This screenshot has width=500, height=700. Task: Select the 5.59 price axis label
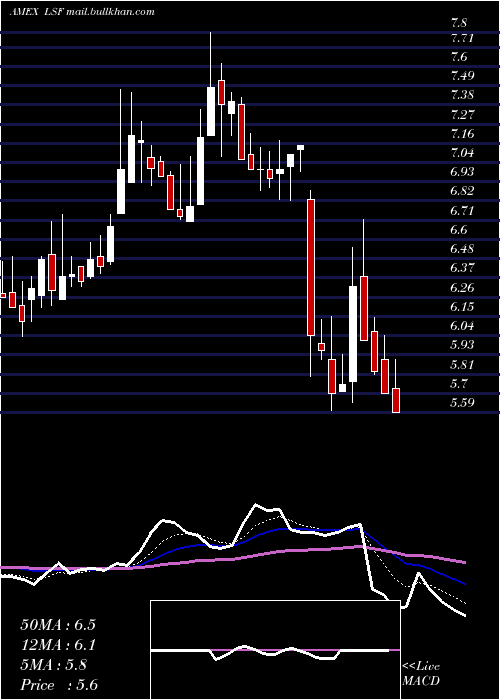463,403
